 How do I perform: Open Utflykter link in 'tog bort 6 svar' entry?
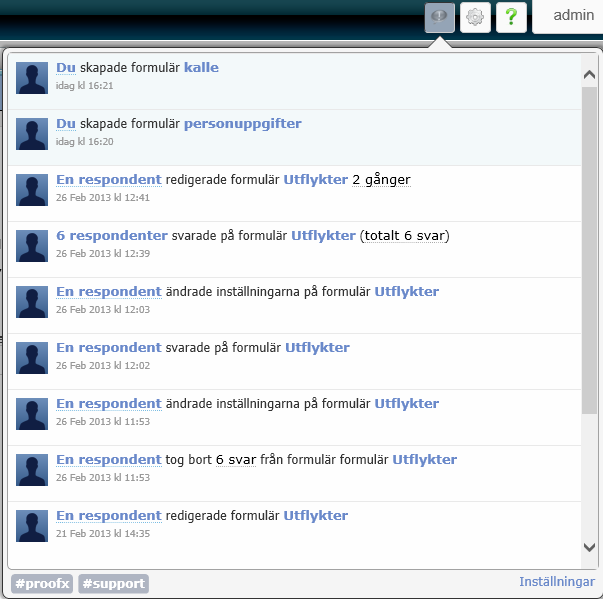[424, 459]
